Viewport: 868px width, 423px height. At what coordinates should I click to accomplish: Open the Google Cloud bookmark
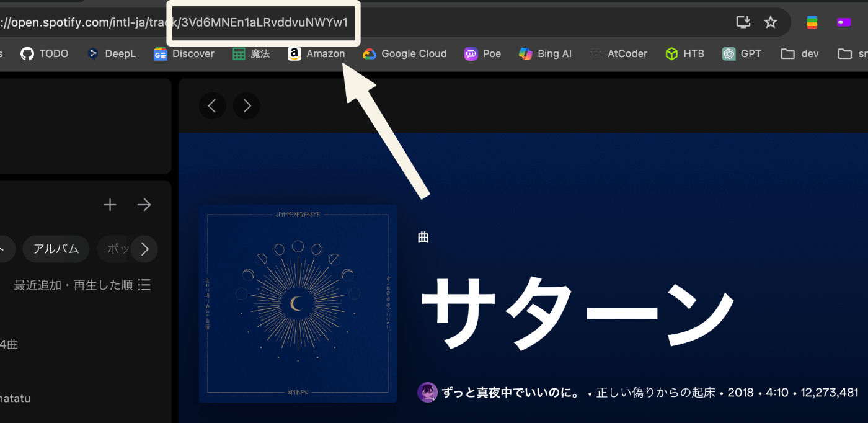pyautogui.click(x=405, y=54)
